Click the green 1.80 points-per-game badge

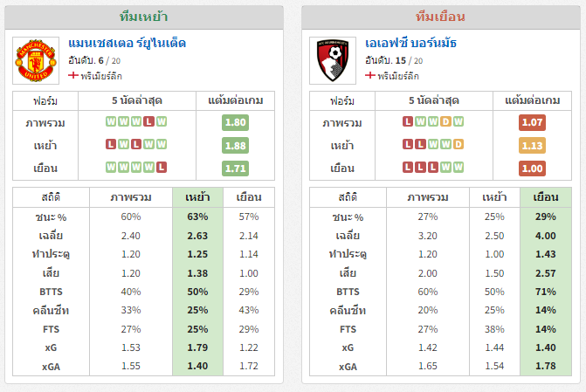pos(235,122)
